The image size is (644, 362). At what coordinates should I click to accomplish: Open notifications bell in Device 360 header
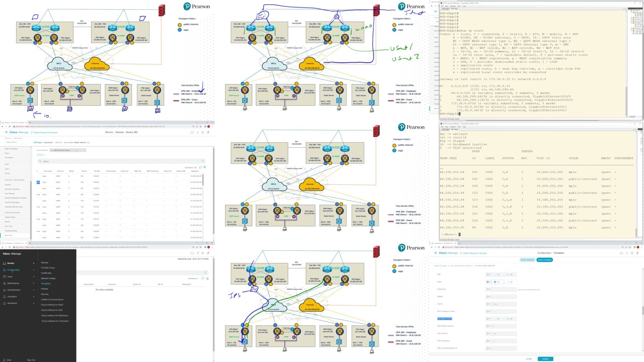[x=208, y=132]
